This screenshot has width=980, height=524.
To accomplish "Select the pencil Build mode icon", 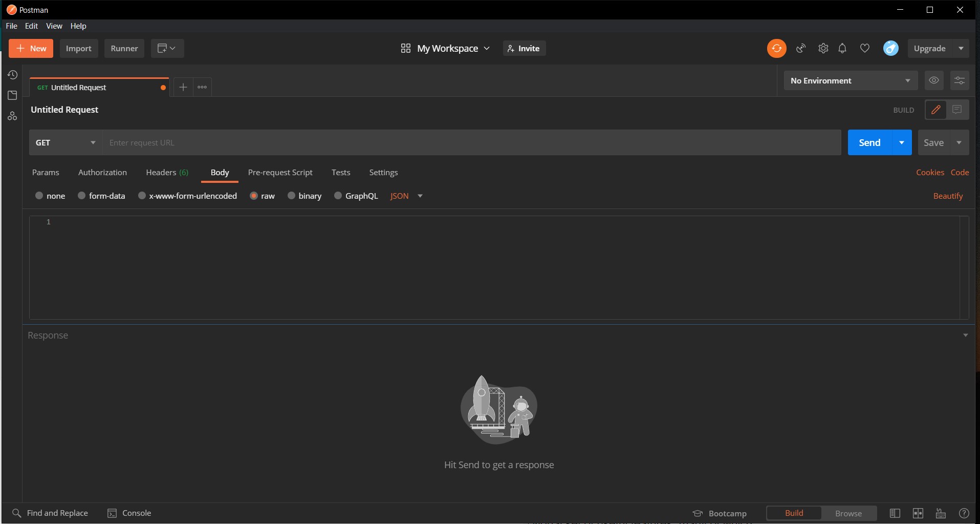I will tap(936, 110).
